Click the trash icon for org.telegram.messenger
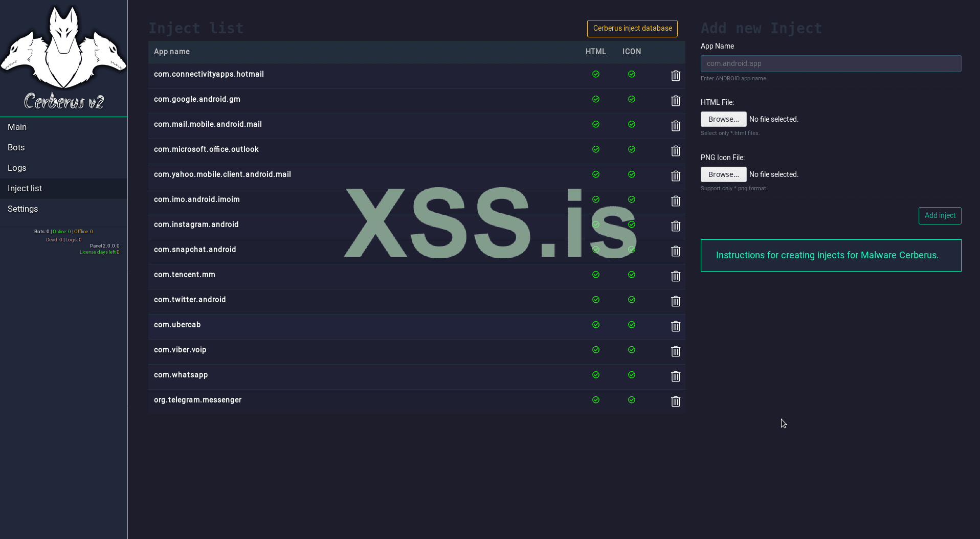980x539 pixels. click(x=675, y=401)
